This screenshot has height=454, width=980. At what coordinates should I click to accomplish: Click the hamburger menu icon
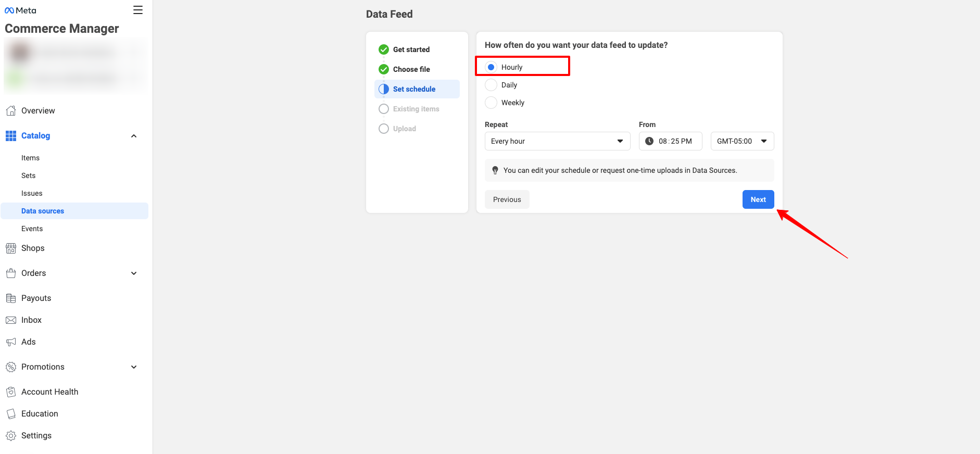[x=138, y=10]
